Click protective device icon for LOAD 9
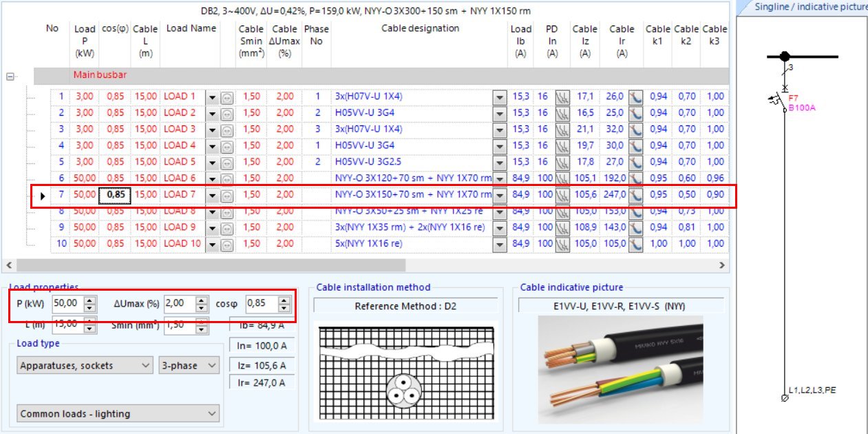 click(x=563, y=228)
